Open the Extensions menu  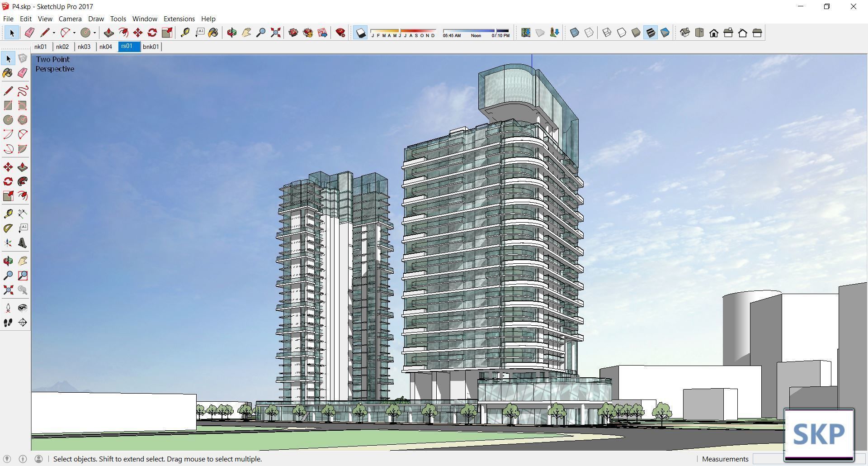[179, 19]
